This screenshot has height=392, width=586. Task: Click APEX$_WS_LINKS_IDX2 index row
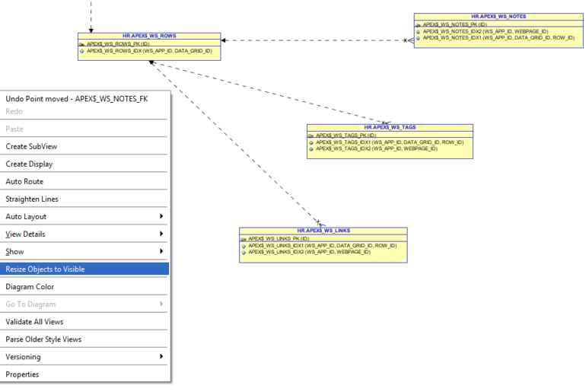[310, 252]
